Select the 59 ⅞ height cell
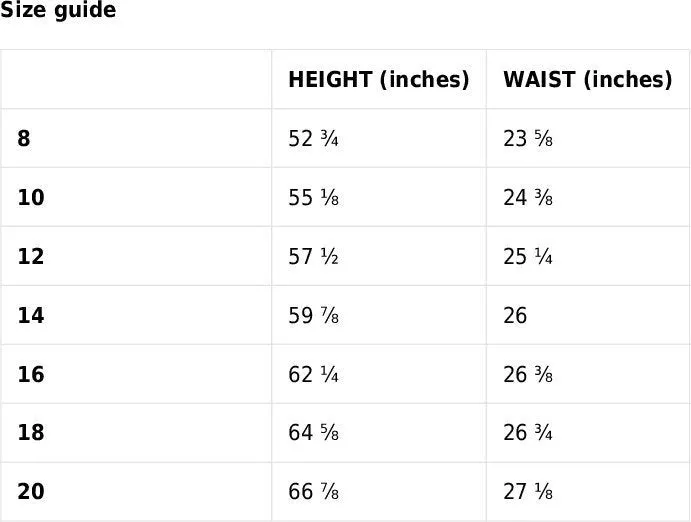 click(313, 315)
